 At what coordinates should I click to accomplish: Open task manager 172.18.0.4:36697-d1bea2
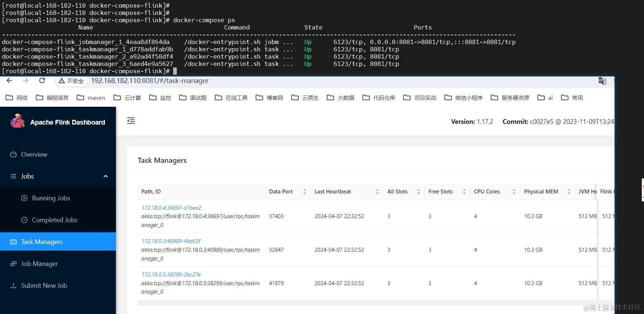[x=171, y=208]
